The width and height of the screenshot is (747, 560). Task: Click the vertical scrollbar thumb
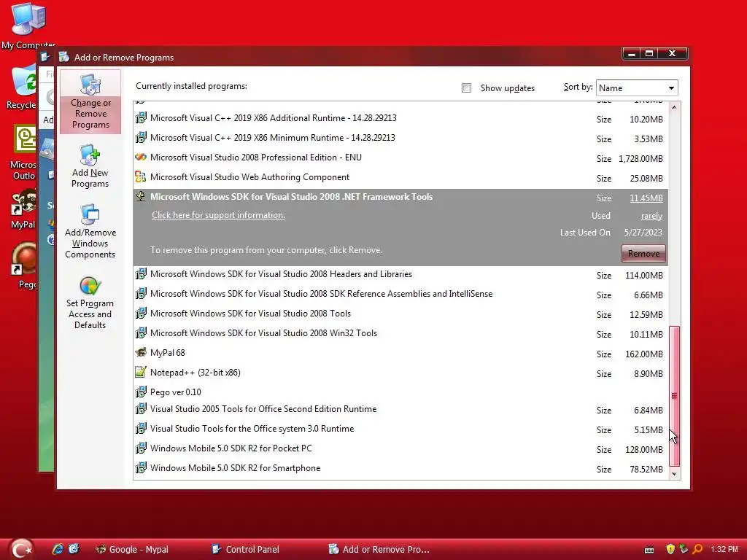(x=674, y=396)
